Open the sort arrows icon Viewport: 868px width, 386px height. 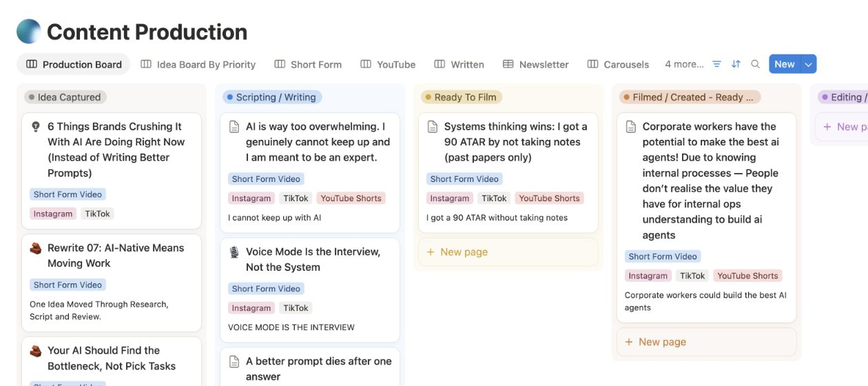pos(736,64)
